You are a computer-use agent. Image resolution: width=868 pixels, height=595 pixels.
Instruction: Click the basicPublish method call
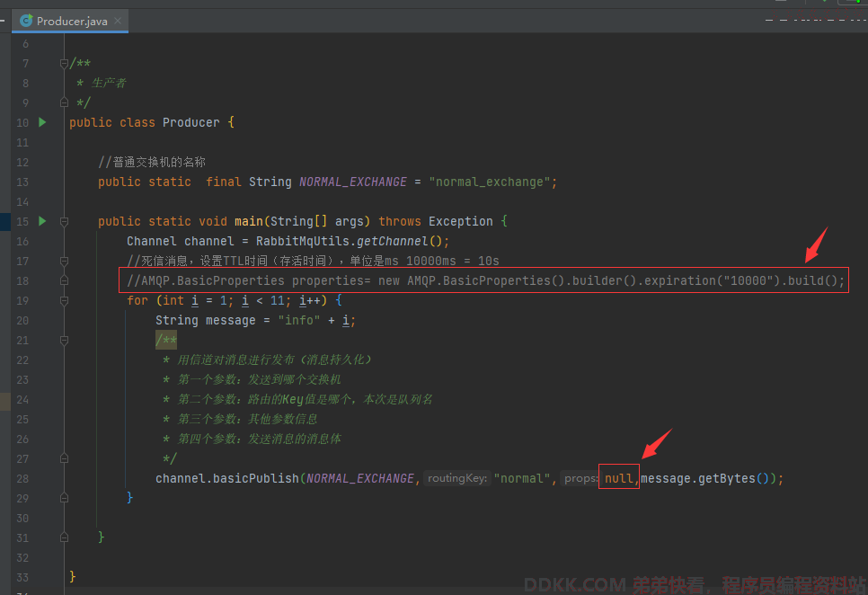[x=256, y=478]
